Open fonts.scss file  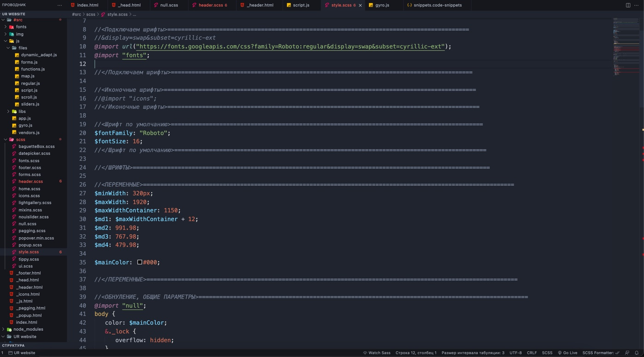29,161
